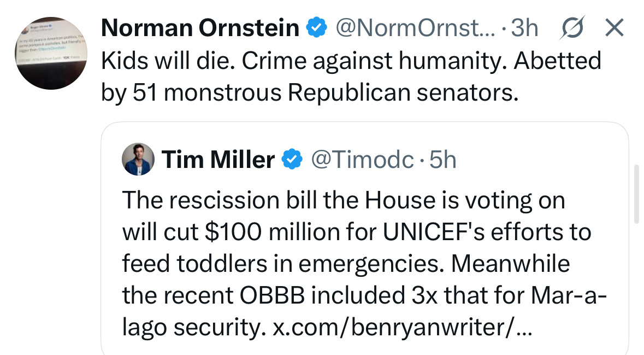Click the vertical scrollbar on the right edge
Image resolution: width=644 pixels, height=355 pixels.
[636, 194]
